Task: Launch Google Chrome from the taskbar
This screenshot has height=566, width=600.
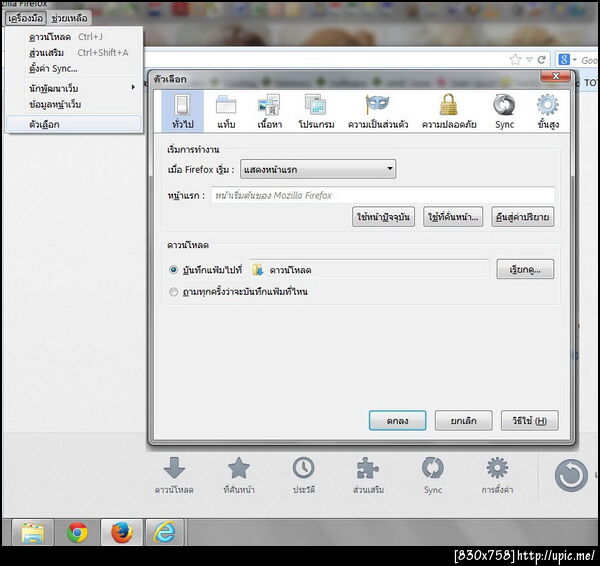Action: point(77,532)
